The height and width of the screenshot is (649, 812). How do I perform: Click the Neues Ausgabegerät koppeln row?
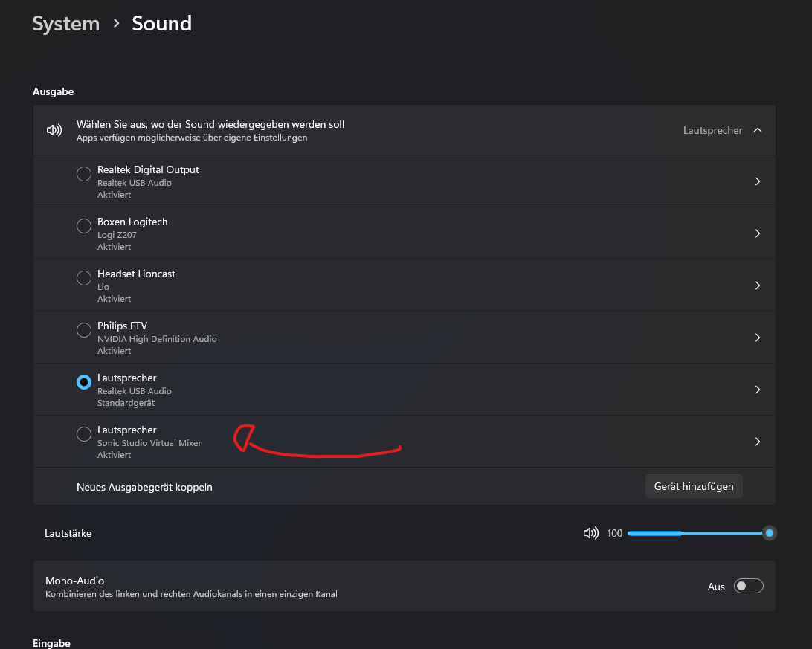144,487
